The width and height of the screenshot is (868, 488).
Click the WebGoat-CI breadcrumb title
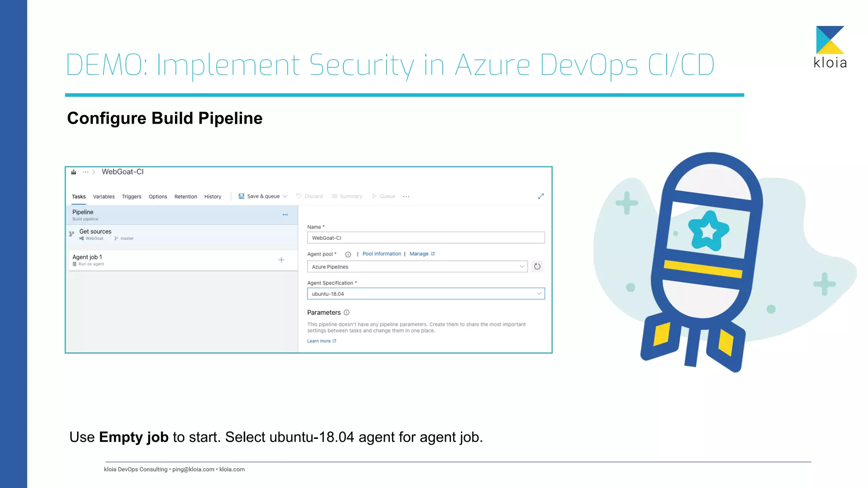tap(122, 172)
